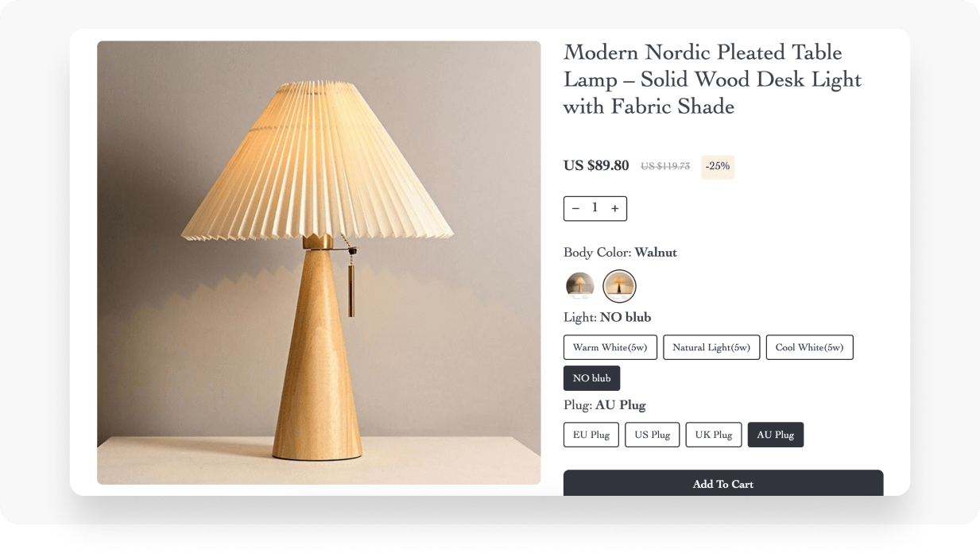
Task: Select the first body color thumbnail
Action: pyautogui.click(x=580, y=286)
